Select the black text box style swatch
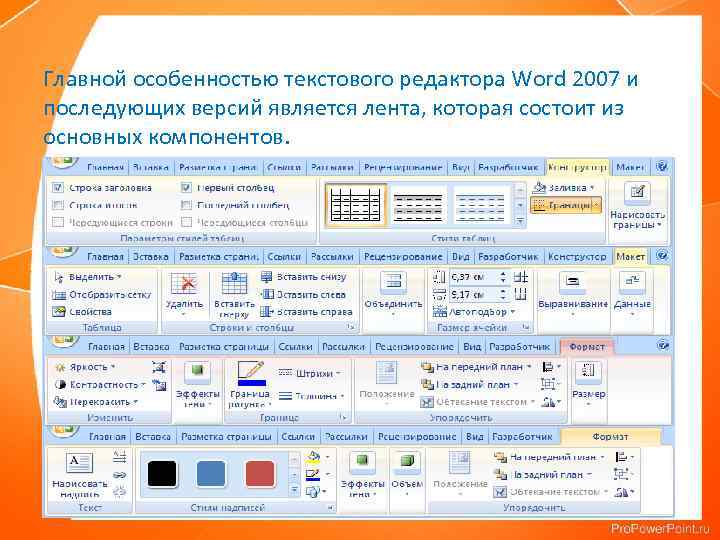Viewport: 720px width, 540px height. click(162, 473)
